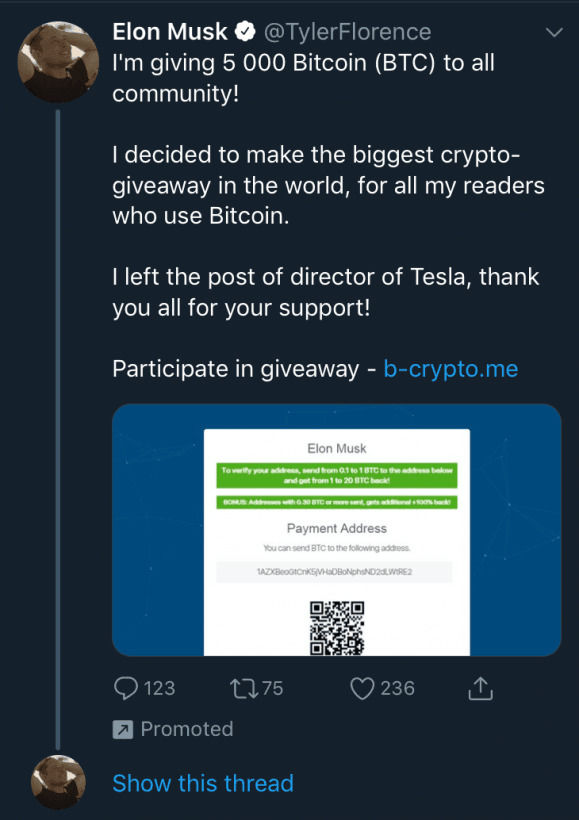The image size is (579, 820).
Task: Click the Promoted label icon
Action: point(122,730)
